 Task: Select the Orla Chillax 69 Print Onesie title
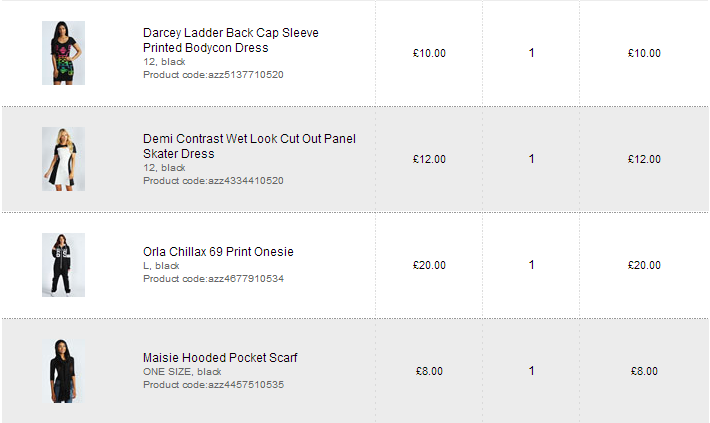pyautogui.click(x=218, y=251)
